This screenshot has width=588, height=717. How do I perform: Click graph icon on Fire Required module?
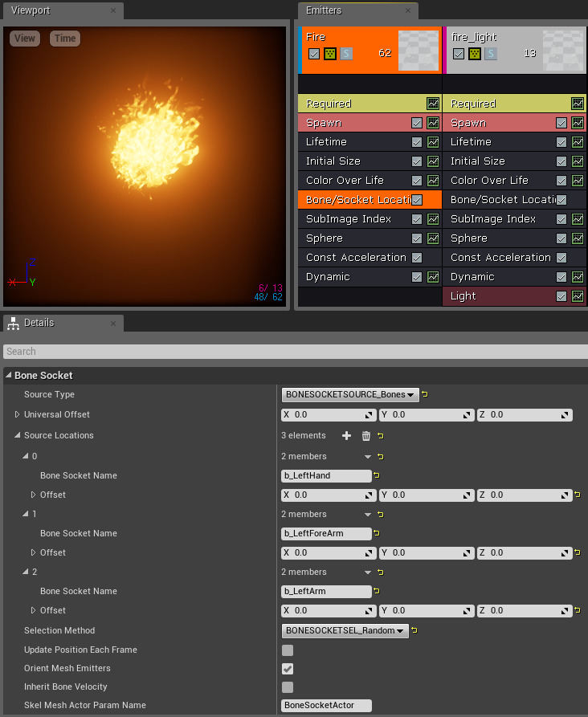(433, 104)
